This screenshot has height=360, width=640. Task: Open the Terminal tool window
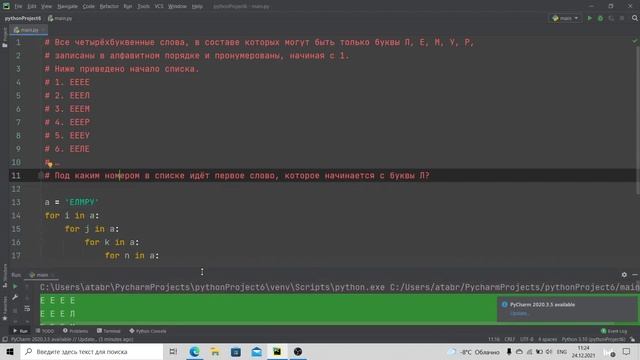[x=109, y=331]
